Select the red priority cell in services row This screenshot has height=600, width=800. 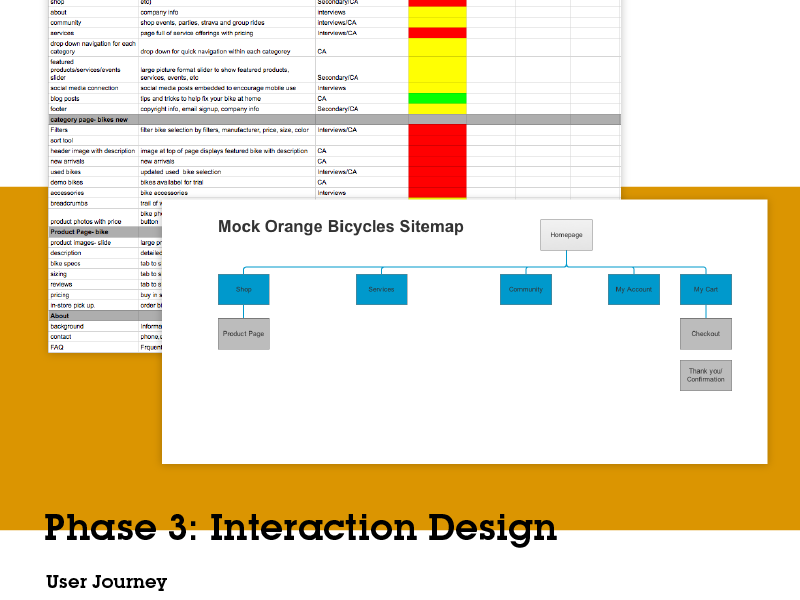[x=437, y=33]
